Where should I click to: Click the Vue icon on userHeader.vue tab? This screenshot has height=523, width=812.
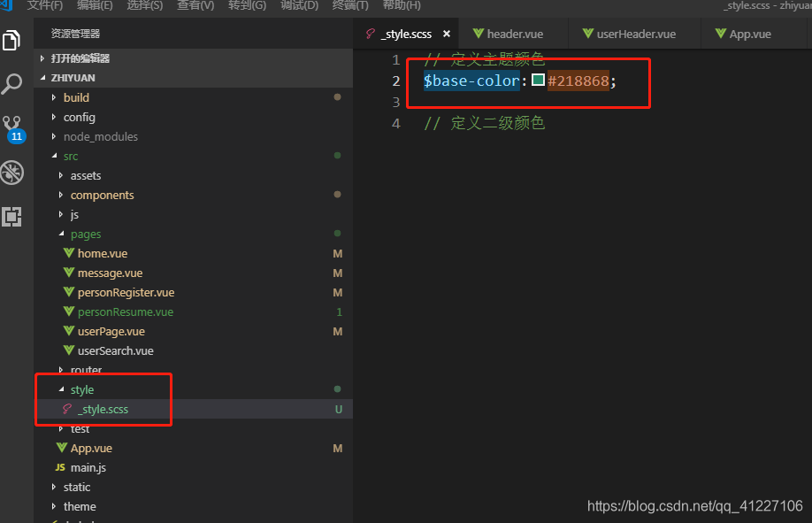coord(587,34)
